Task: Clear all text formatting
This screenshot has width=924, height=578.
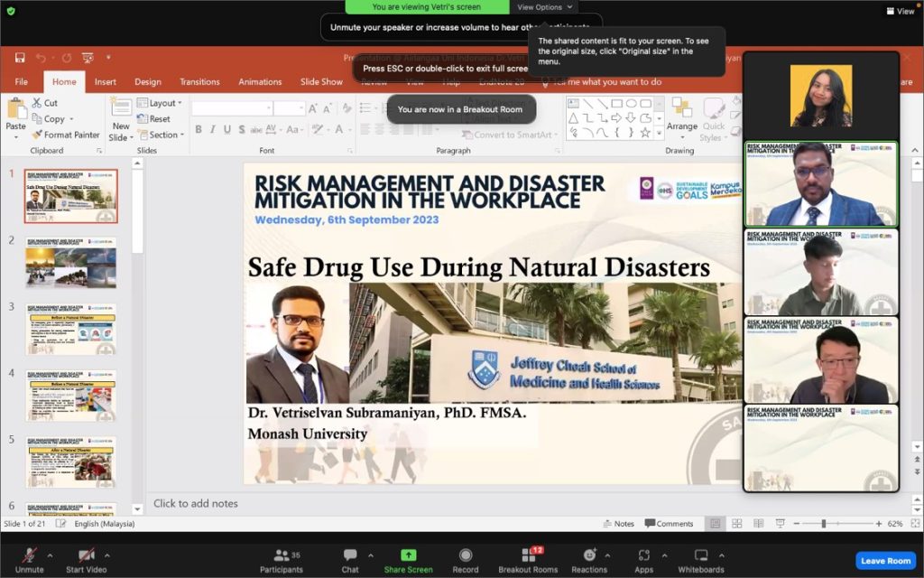Action: [x=347, y=108]
